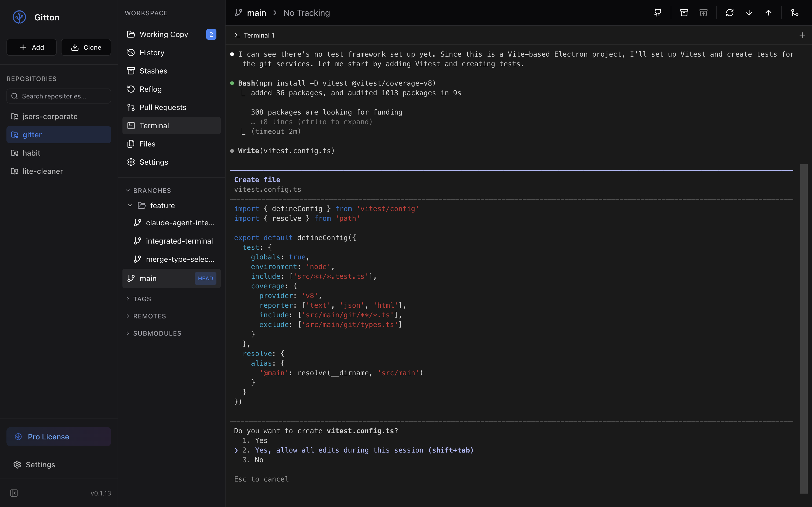Add a new terminal with plus icon
Image resolution: width=812 pixels, height=507 pixels.
(x=802, y=35)
